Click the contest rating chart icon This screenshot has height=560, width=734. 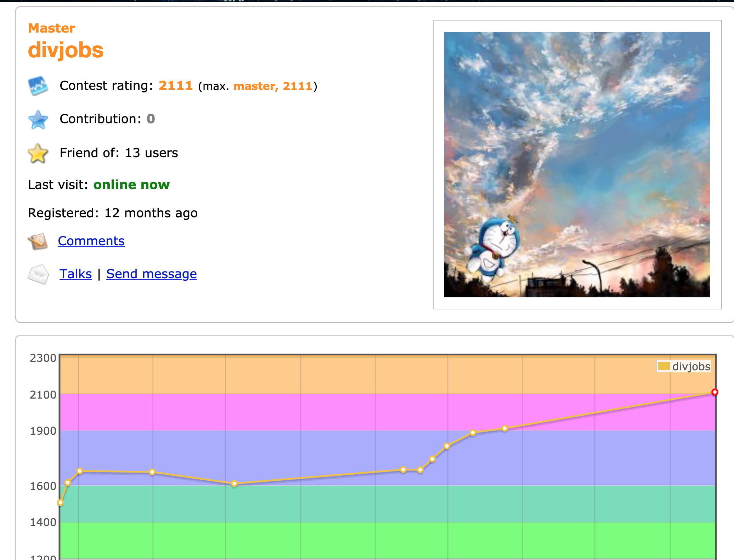point(38,86)
